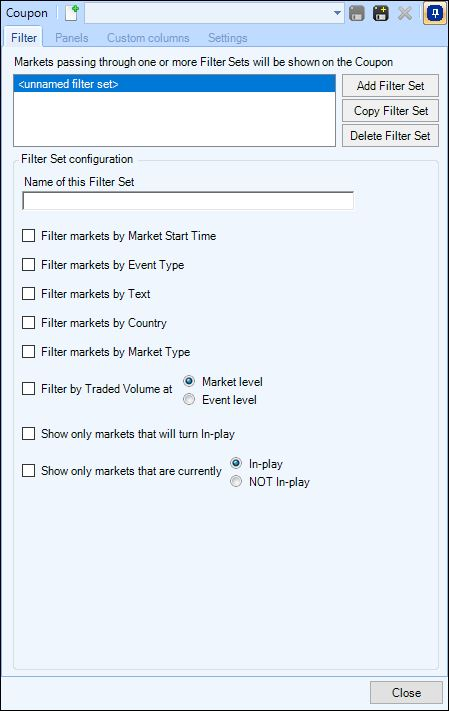Select the unnamed filter set list item
Screen dimensions: 449x711
[x=174, y=84]
